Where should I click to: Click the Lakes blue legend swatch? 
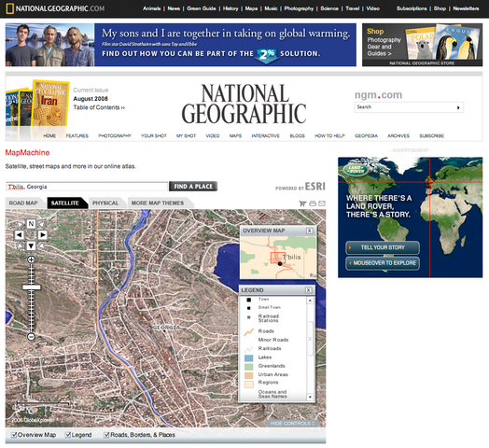click(248, 357)
